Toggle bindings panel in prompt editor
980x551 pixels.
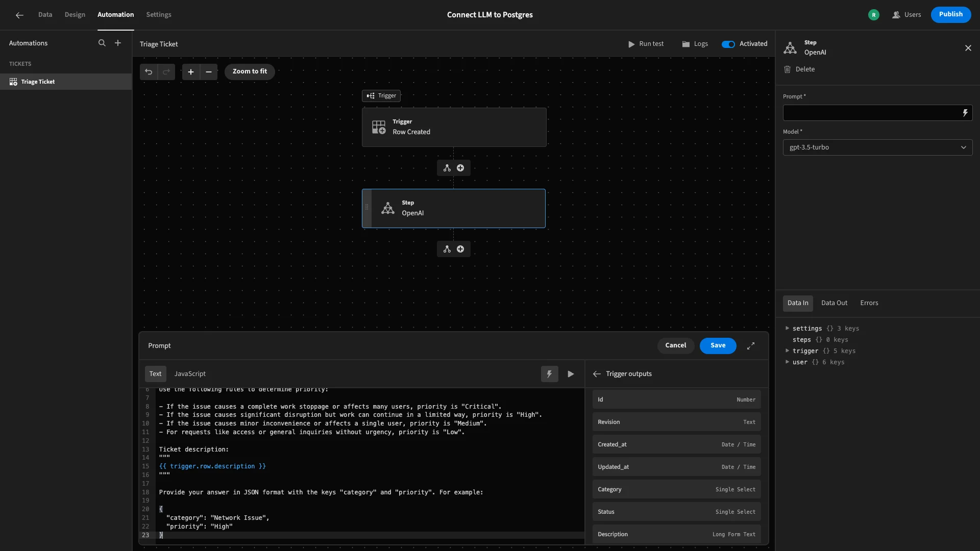point(550,374)
